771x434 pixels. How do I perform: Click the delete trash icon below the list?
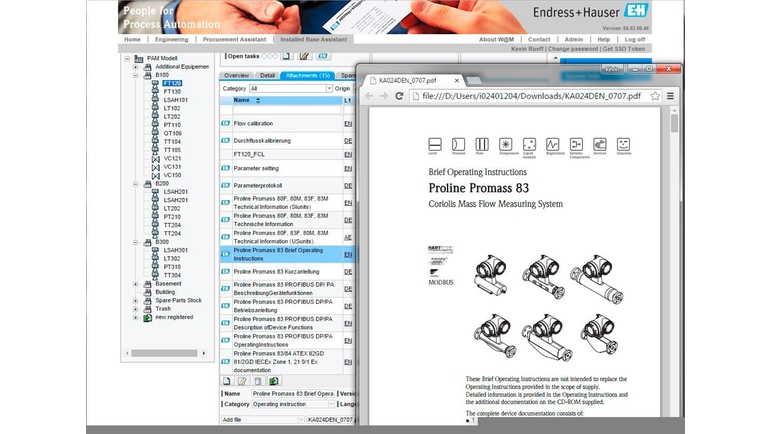258,381
